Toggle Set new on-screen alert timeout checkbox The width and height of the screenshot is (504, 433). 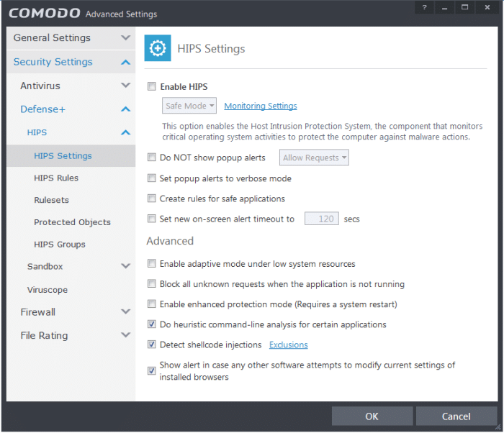pyautogui.click(x=152, y=219)
